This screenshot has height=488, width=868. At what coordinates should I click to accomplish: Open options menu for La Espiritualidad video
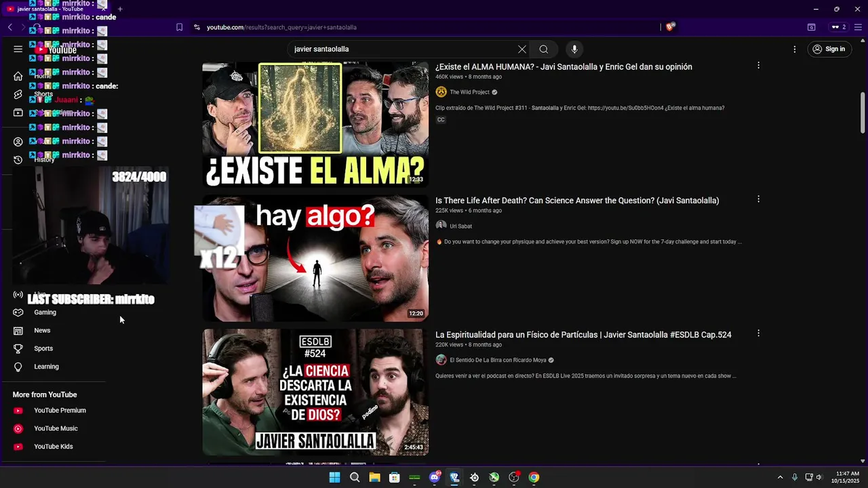pyautogui.click(x=758, y=333)
